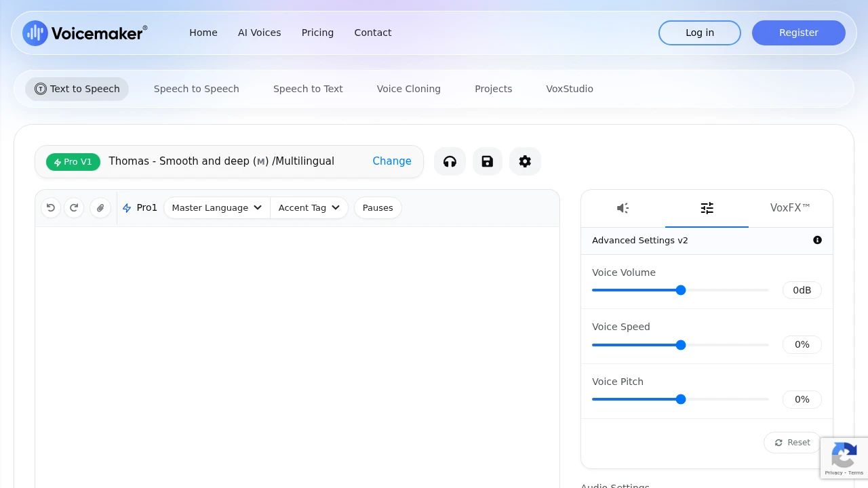Click inside the empty text editor area
Screen dimensions: 868x488
(x=297, y=352)
